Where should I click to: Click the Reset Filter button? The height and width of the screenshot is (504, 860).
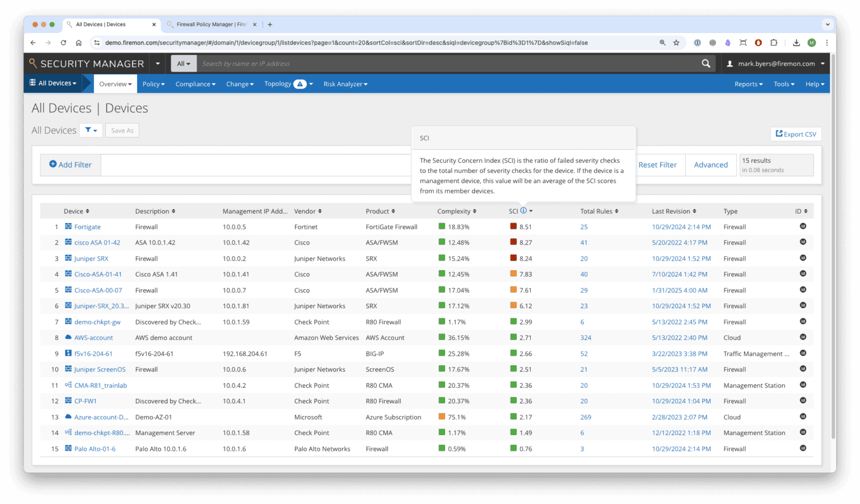point(658,164)
